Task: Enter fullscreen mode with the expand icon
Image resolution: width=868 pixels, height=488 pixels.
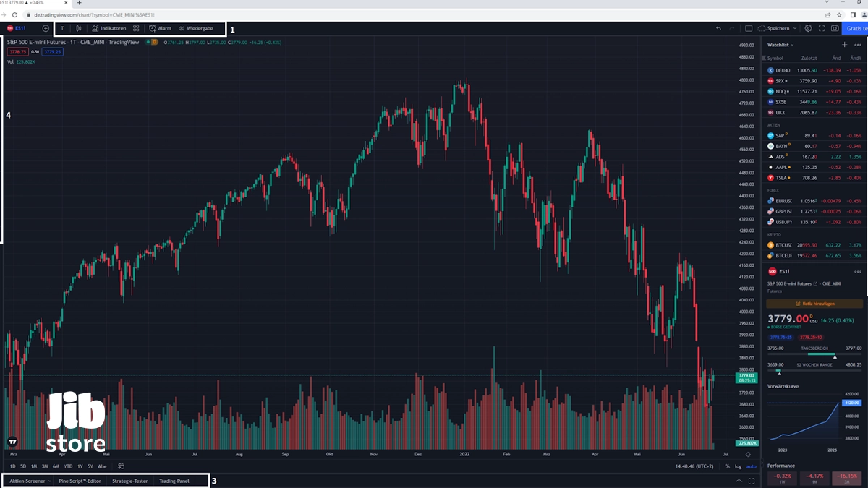Action: tap(822, 28)
